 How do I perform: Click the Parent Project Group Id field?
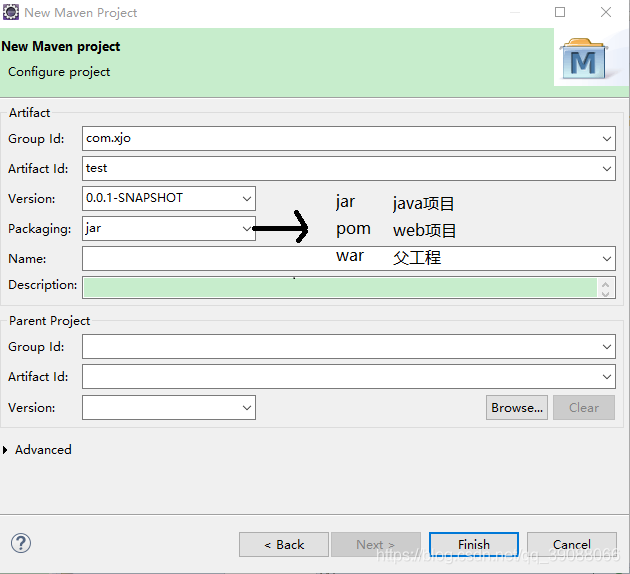coord(349,347)
